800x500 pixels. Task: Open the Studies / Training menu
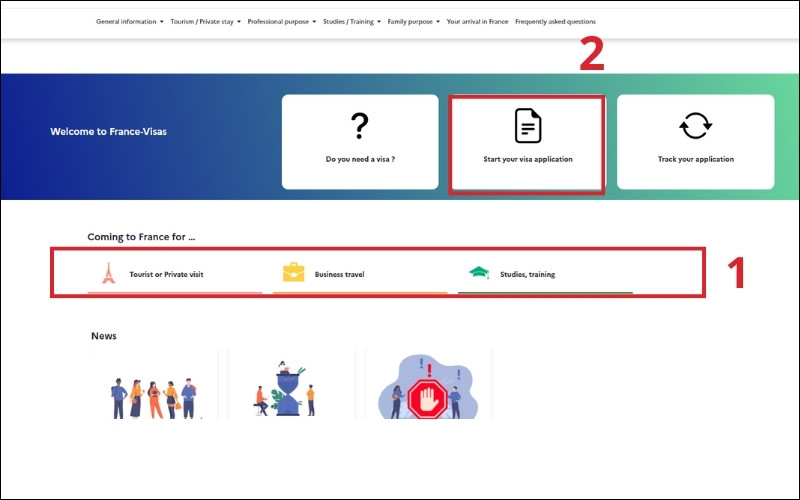click(348, 21)
